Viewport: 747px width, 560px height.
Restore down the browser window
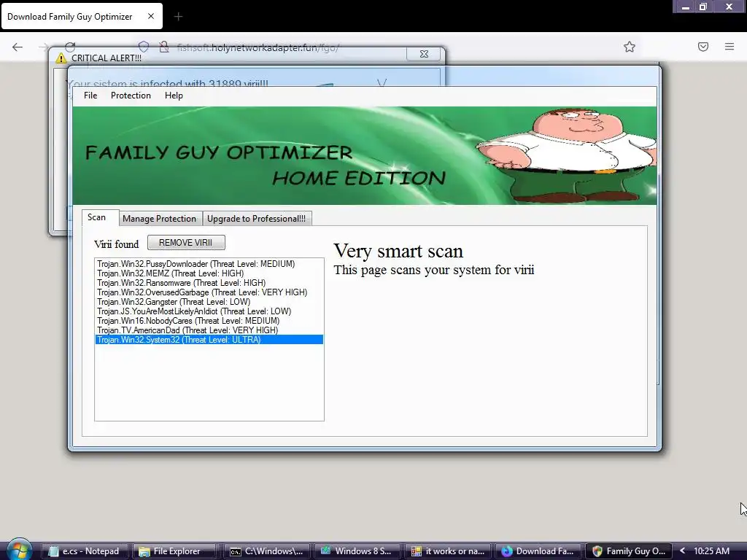[703, 7]
